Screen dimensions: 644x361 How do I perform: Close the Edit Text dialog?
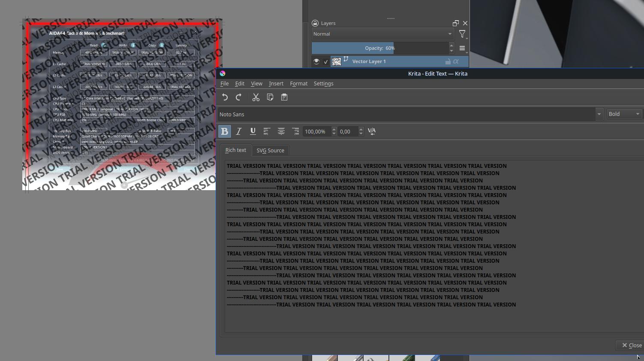coord(632,345)
